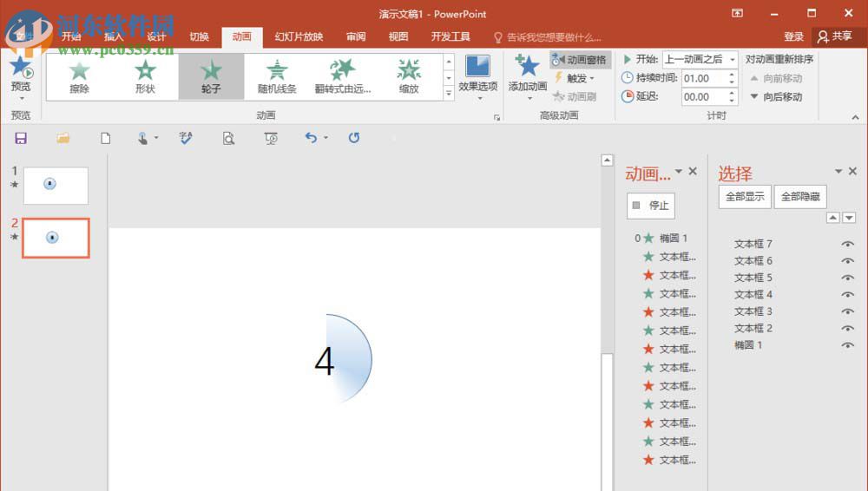Click the 预览 preview animation icon
Screen dimensions: 868x491
pyautogui.click(x=21, y=69)
